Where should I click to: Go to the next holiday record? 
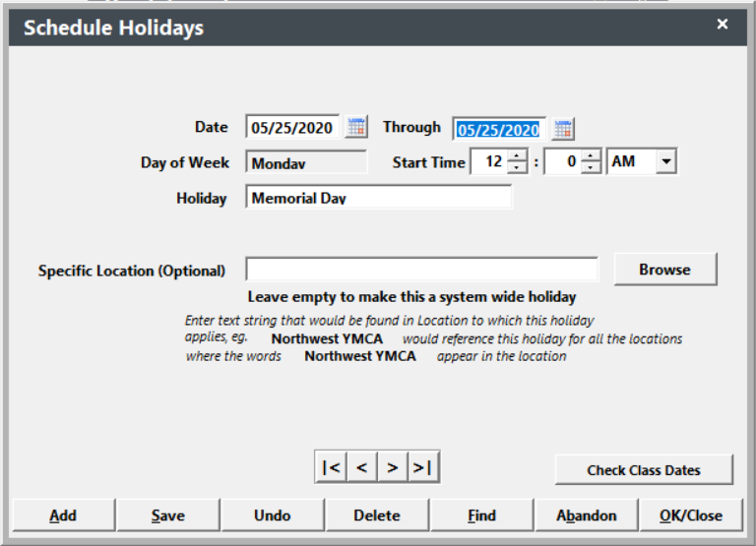[392, 468]
